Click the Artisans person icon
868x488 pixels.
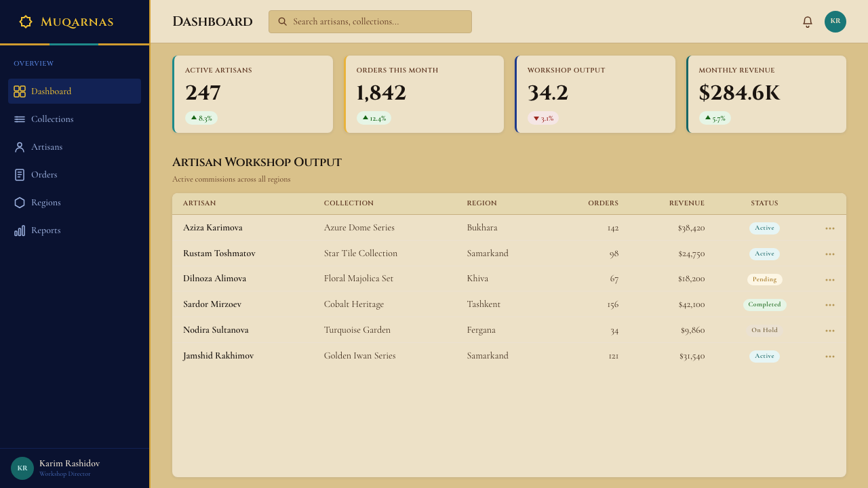click(20, 147)
